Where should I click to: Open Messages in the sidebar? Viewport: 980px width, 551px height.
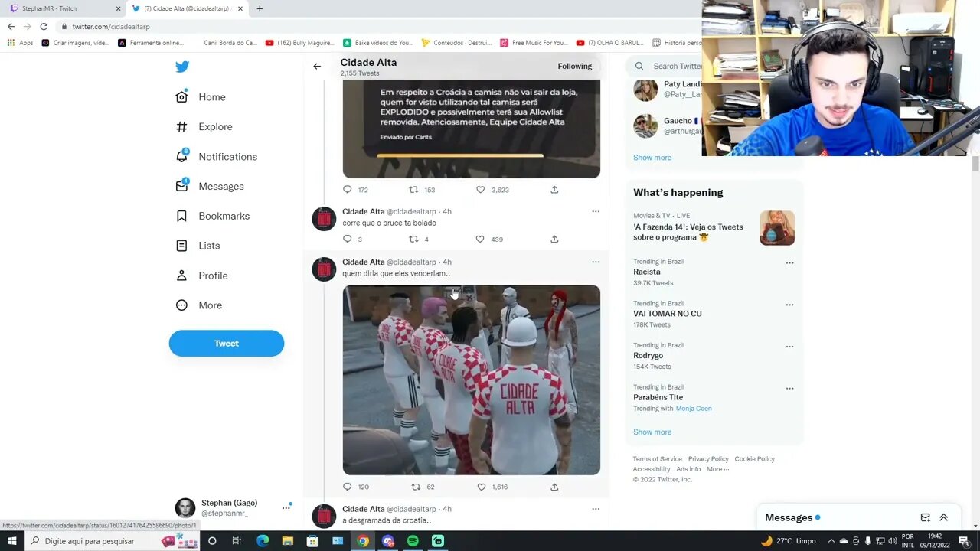click(210, 187)
